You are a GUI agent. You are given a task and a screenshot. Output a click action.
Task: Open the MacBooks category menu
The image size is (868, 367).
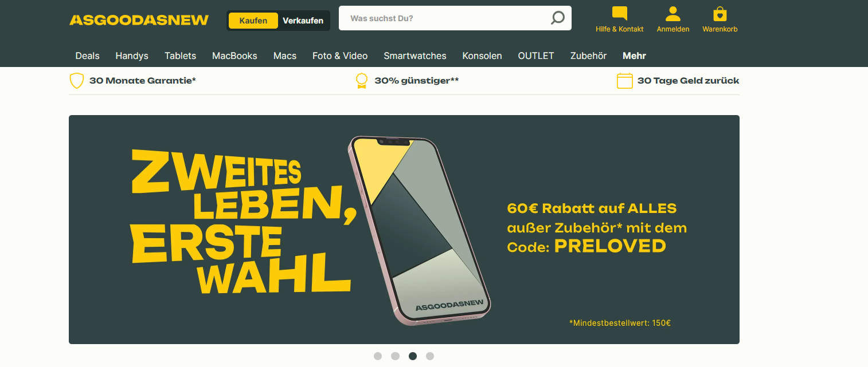pos(234,56)
